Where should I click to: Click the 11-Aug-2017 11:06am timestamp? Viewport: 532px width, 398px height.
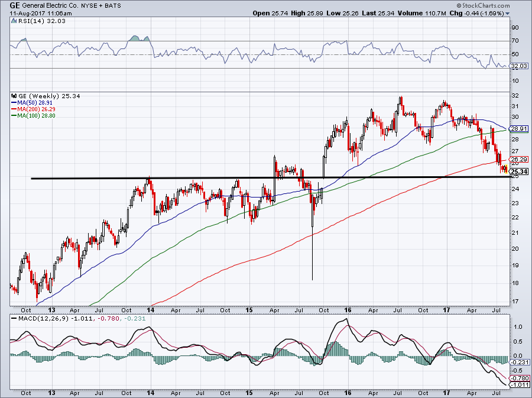pos(41,14)
